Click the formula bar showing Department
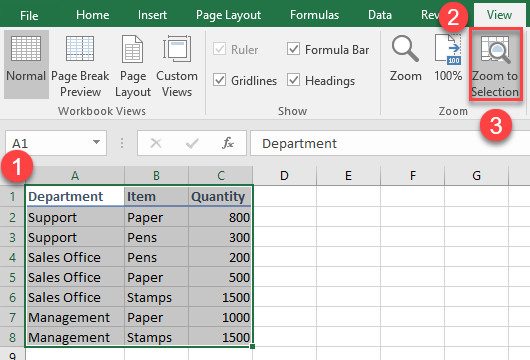The image size is (530, 360). pos(390,143)
